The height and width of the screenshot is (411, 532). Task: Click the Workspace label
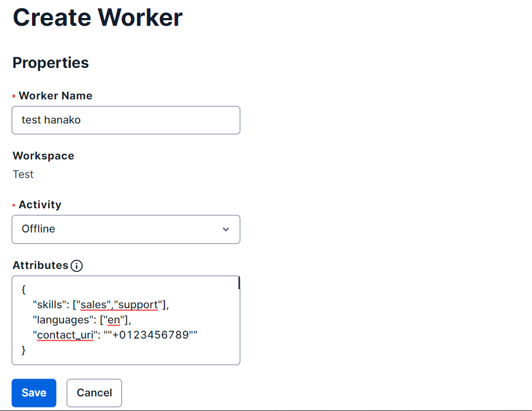(43, 156)
